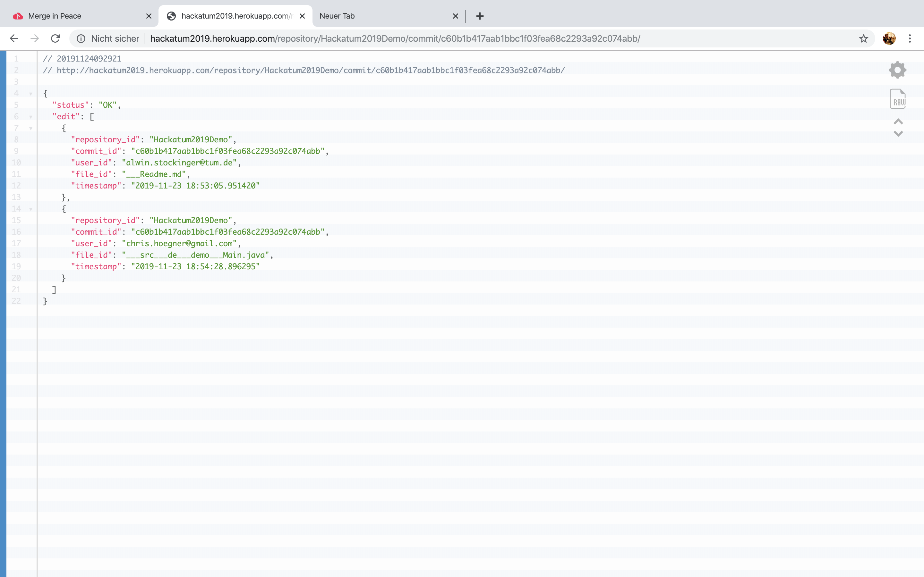Open user profile avatar

point(889,38)
